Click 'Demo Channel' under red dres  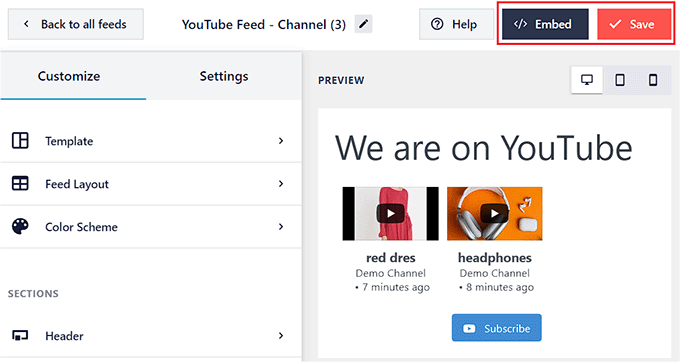[x=391, y=273]
